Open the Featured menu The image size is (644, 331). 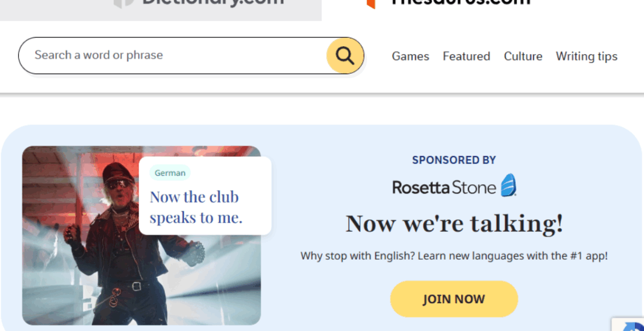[466, 56]
